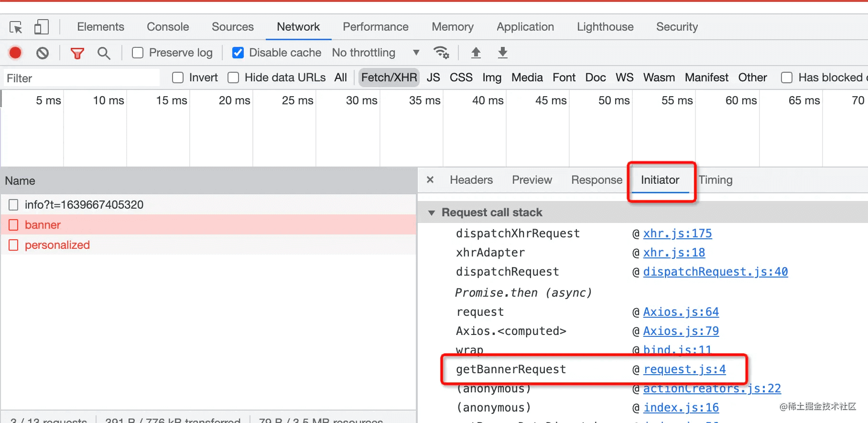Image resolution: width=868 pixels, height=423 pixels.
Task: Open the request.js:4 source link
Action: (x=684, y=369)
